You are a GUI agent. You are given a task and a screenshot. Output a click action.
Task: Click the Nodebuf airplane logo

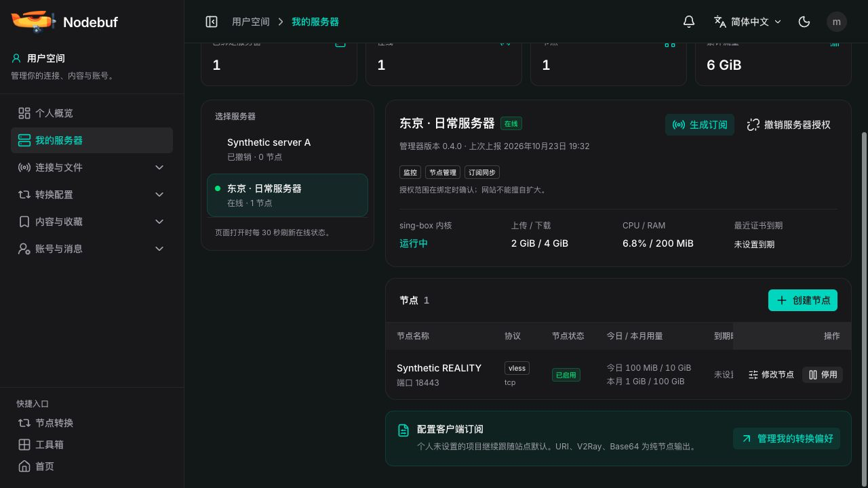coord(33,21)
